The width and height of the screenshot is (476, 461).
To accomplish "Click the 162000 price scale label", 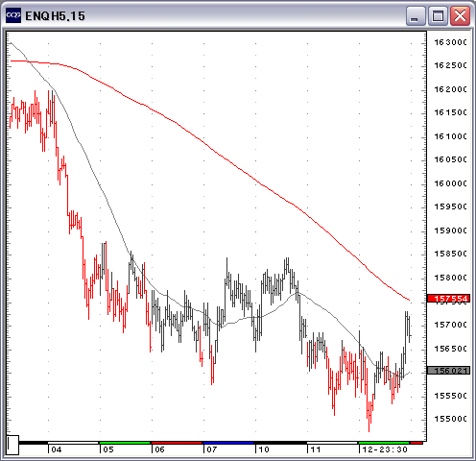I will [450, 89].
